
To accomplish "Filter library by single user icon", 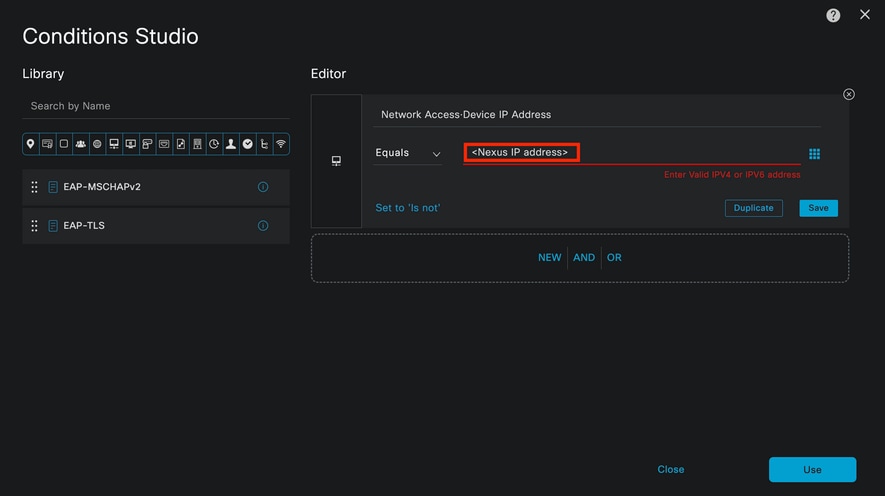I will [x=231, y=144].
